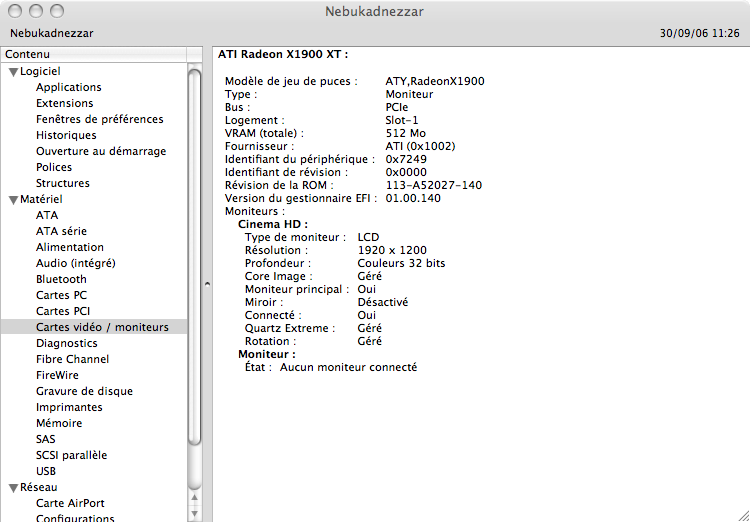Select FireWire in hardware list
The image size is (750, 522).
57,375
